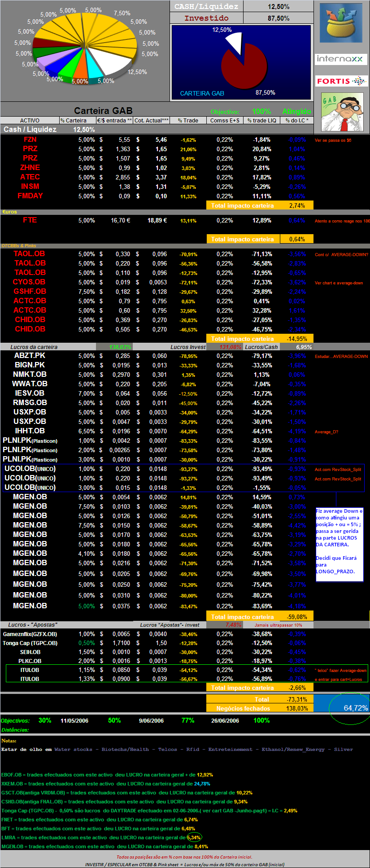Click the FORTIS logo
Viewport: 370px width, 868px height.
coord(341,81)
